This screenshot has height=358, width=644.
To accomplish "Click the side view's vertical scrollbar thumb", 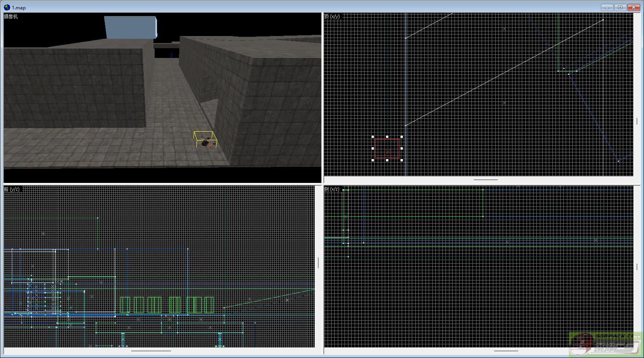I will [637, 267].
